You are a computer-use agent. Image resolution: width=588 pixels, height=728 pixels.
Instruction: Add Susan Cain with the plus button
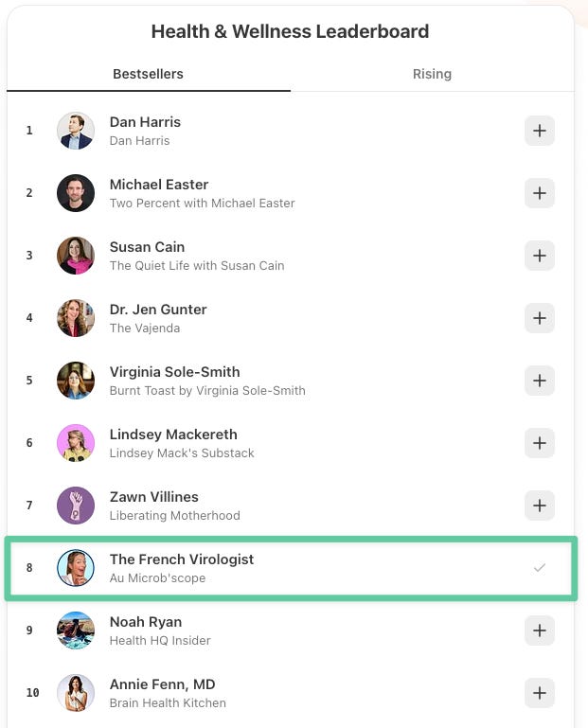pyautogui.click(x=539, y=256)
